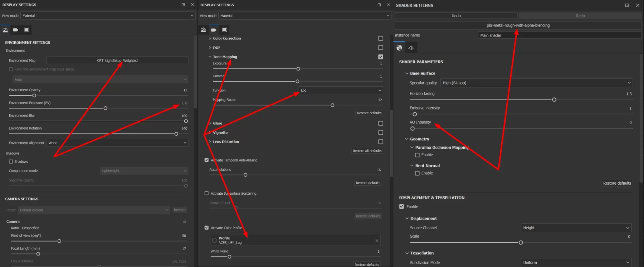Toggle Activate Subsurface Scattering checkbox
Viewport: 644px width, 267px height.
click(207, 193)
